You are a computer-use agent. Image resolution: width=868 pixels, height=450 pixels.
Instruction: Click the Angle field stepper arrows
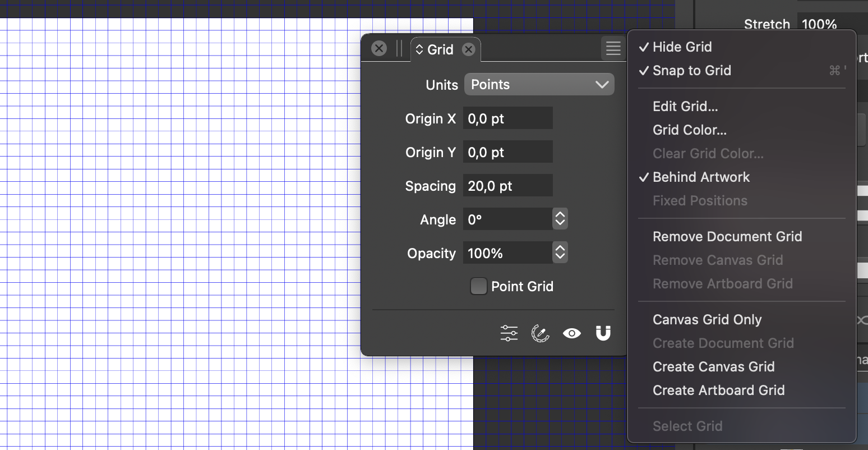click(x=560, y=219)
